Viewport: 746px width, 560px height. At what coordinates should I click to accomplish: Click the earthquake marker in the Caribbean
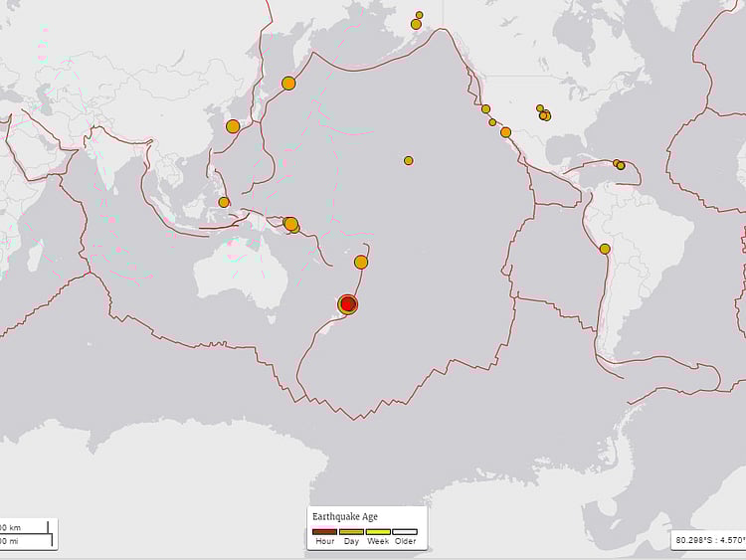pos(619,164)
